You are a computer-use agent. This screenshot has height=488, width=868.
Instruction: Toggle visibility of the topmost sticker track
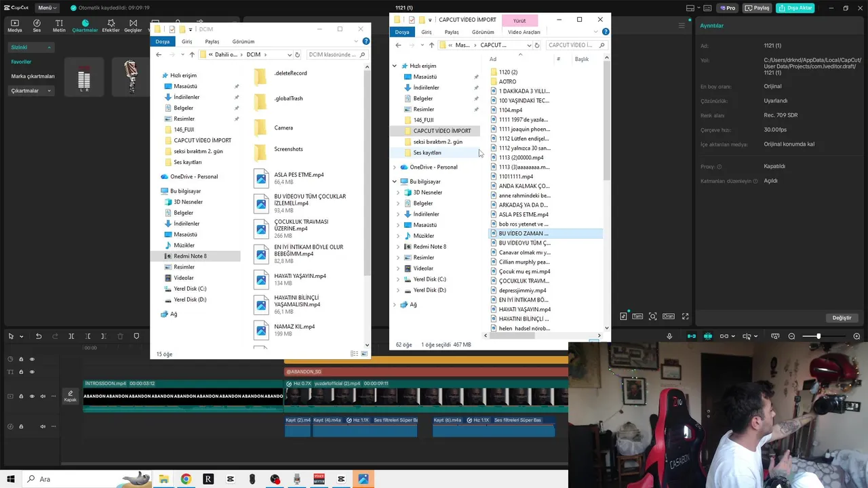click(x=32, y=359)
